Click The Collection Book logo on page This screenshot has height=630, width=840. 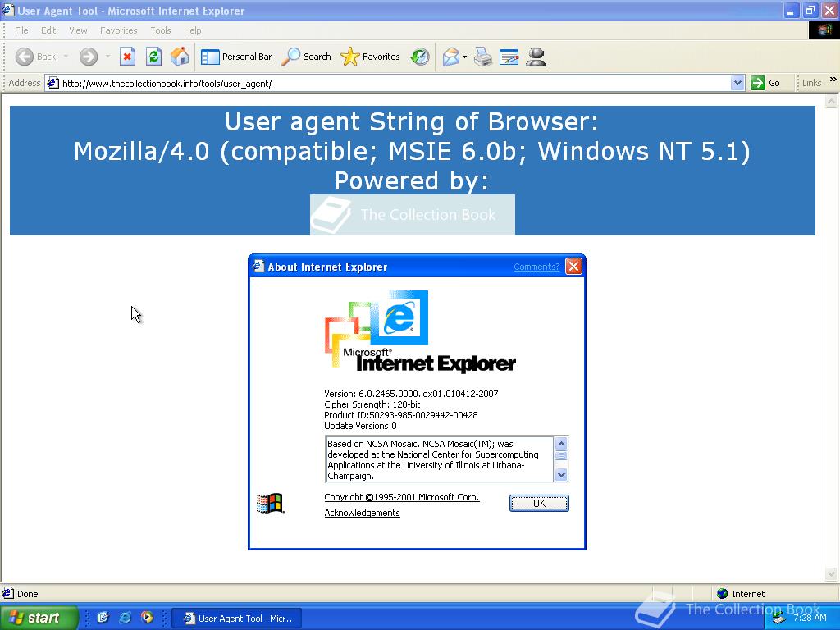tap(413, 215)
